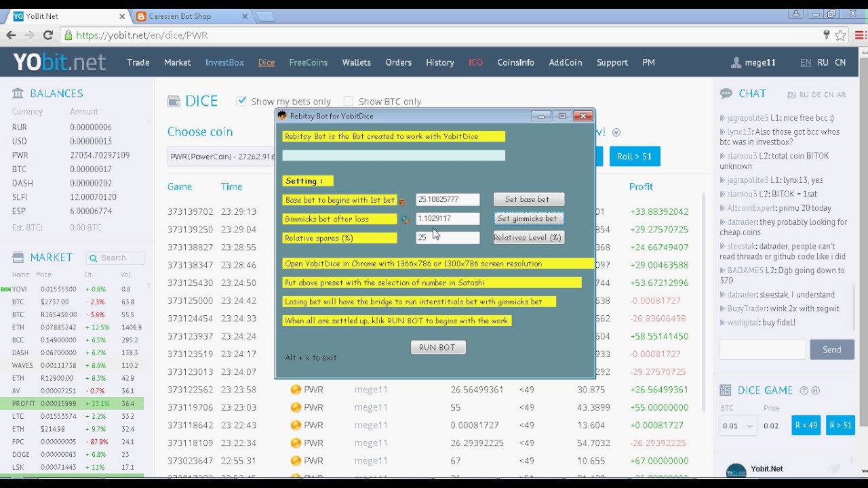Click R > 51 in Dice Game
This screenshot has height=488, width=868.
[840, 426]
